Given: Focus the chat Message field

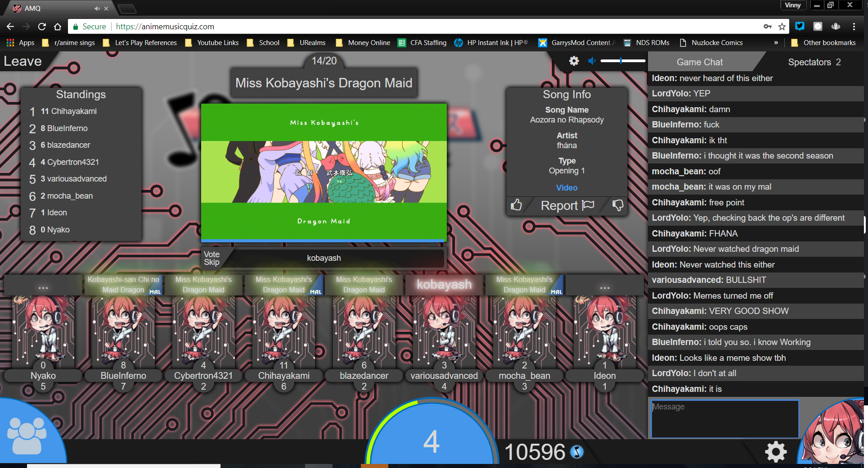Looking at the screenshot, I should coord(725,419).
